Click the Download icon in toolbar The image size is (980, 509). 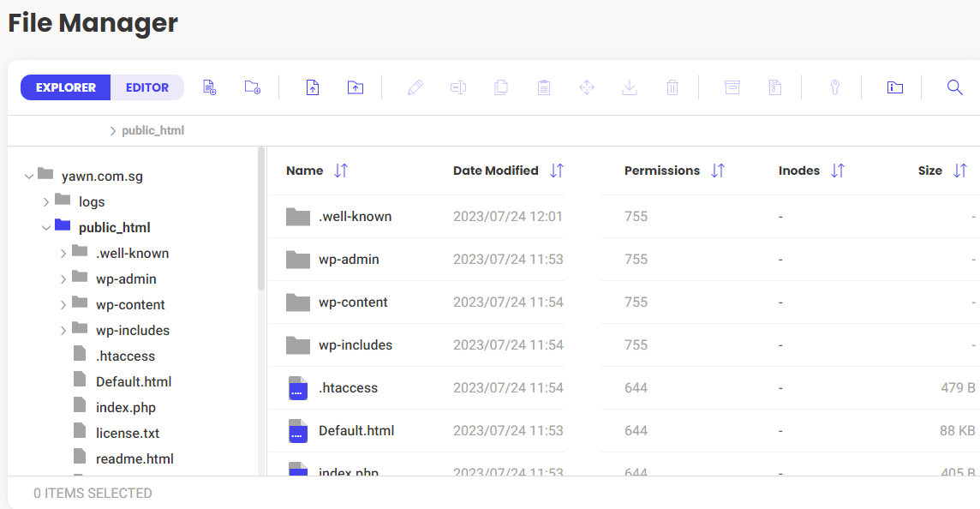(x=630, y=87)
